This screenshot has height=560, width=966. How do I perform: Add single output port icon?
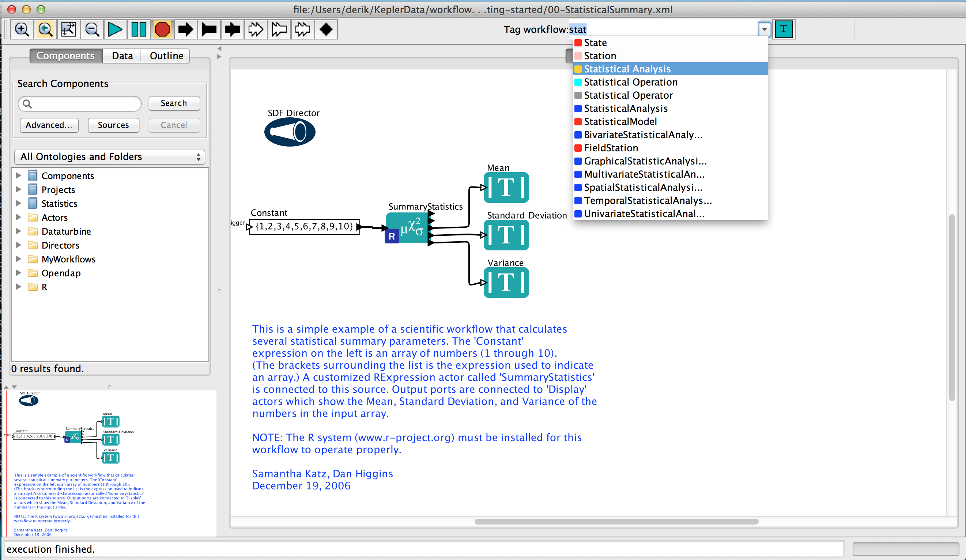(209, 30)
